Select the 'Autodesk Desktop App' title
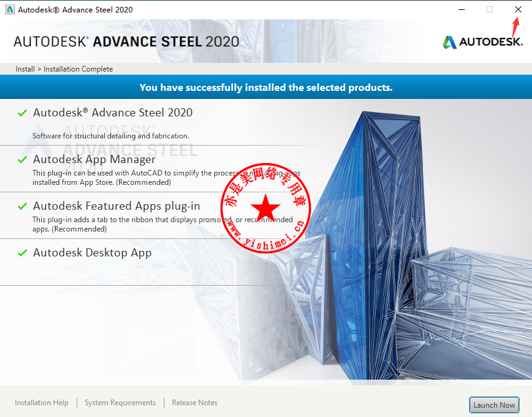Viewport: 532px width, 417px height. (92, 253)
